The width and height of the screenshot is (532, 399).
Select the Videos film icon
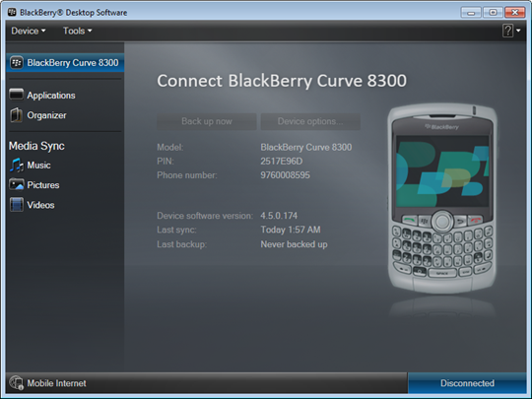coord(17,205)
